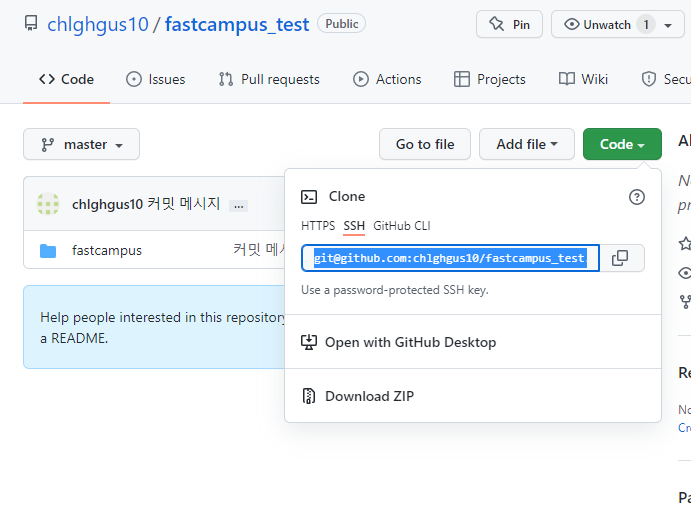Go to the Actions tab
This screenshot has width=691, height=506.
387,79
